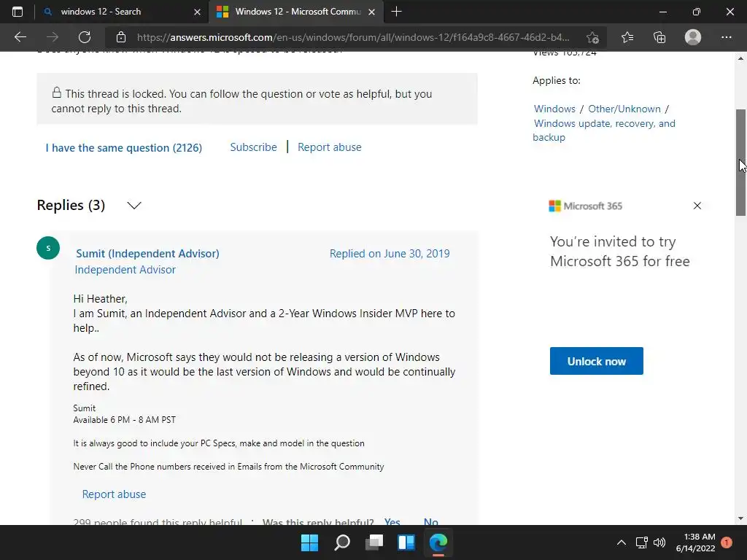The width and height of the screenshot is (747, 560).
Task: Subscribe to this thread
Action: tap(253, 147)
